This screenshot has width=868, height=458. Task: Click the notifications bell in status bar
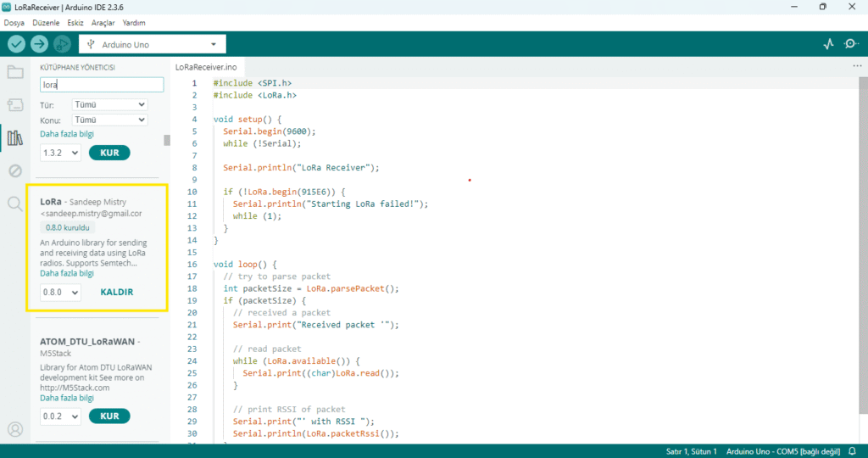coord(852,451)
